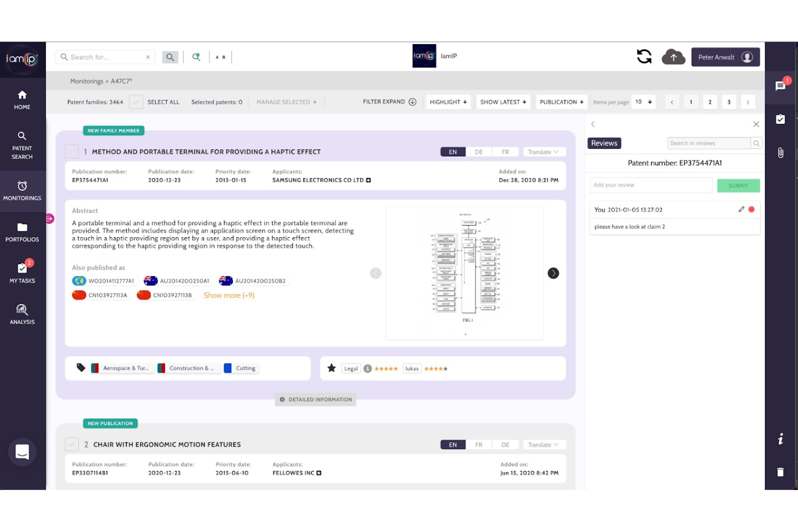798x532 pixels.
Task: Focus the Add your review field
Action: pos(651,185)
